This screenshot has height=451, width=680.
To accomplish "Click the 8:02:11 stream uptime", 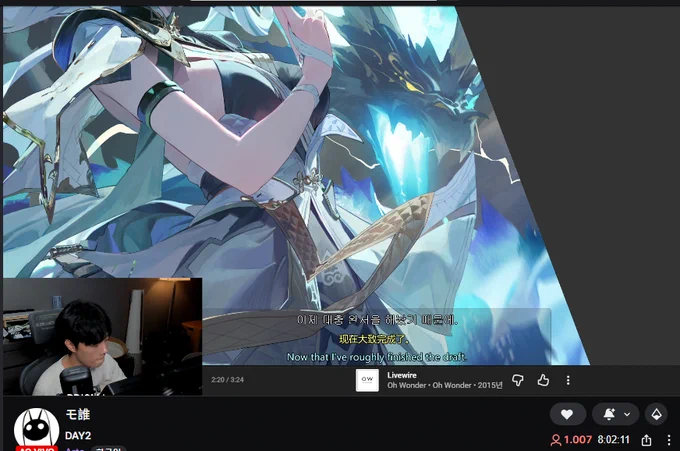I will tap(614, 440).
